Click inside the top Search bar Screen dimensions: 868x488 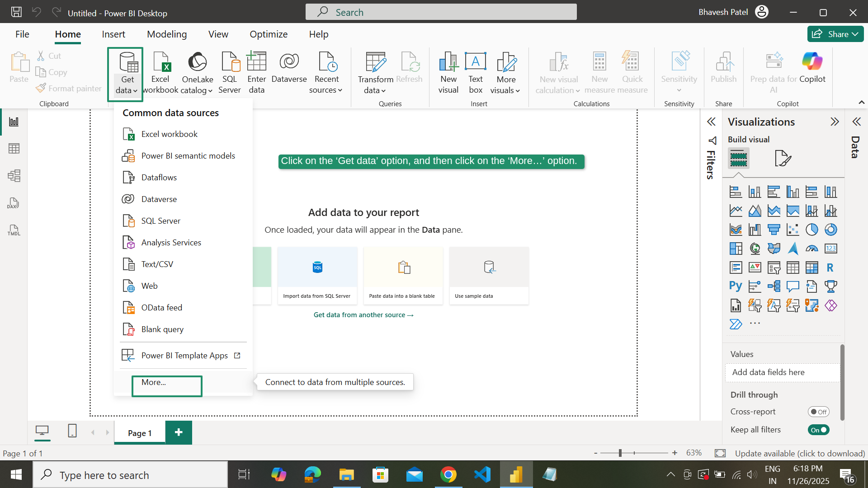coord(441,12)
